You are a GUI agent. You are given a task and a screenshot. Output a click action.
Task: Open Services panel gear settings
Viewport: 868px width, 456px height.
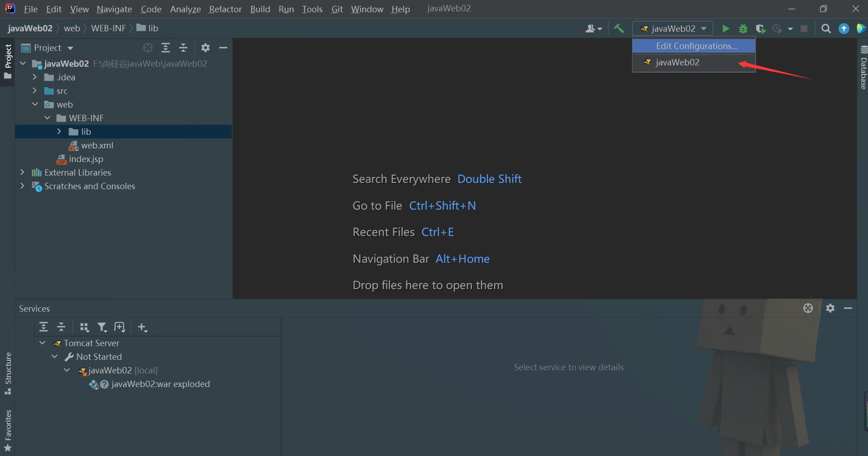point(830,308)
